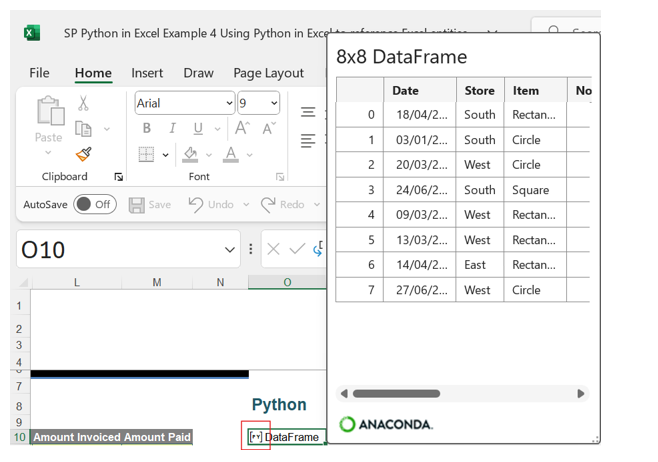The height and width of the screenshot is (462, 658).
Task: Toggle underline formatting
Action: click(198, 129)
